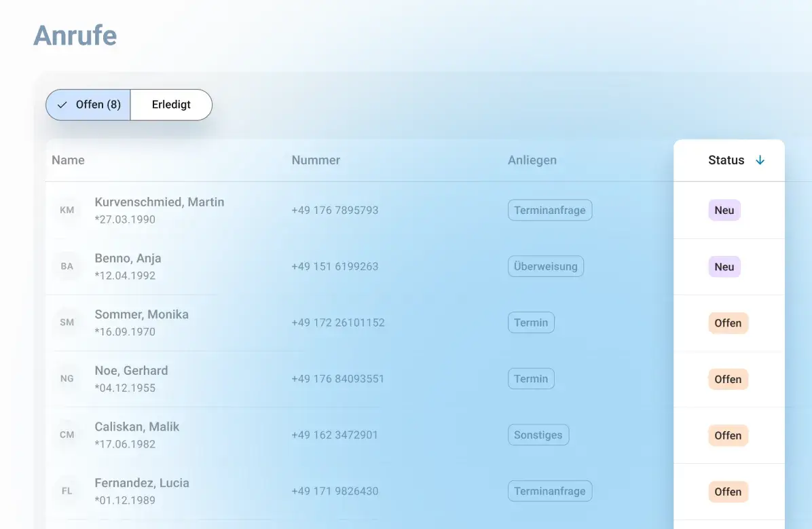Click the Nummer column header
This screenshot has height=529, width=812.
tap(316, 160)
